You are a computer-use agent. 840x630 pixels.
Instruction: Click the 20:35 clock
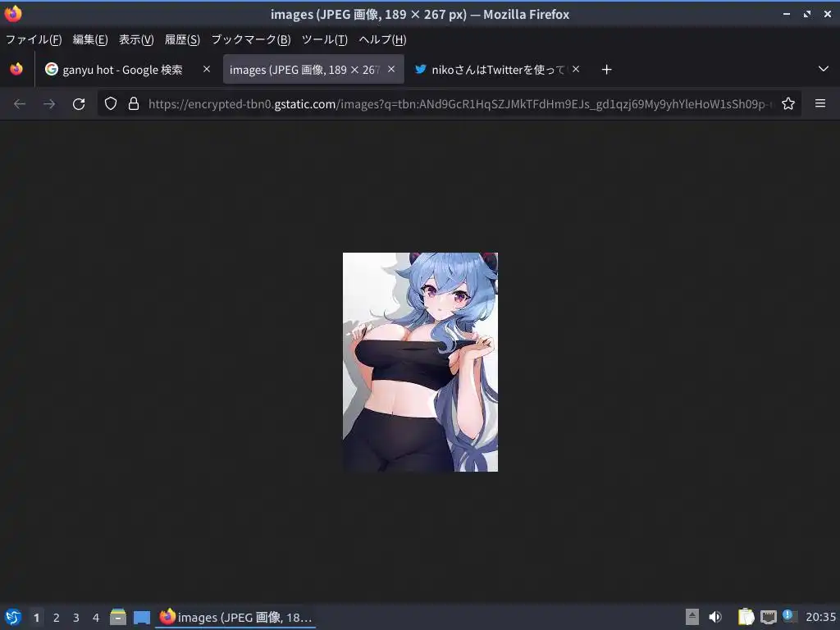(820, 617)
